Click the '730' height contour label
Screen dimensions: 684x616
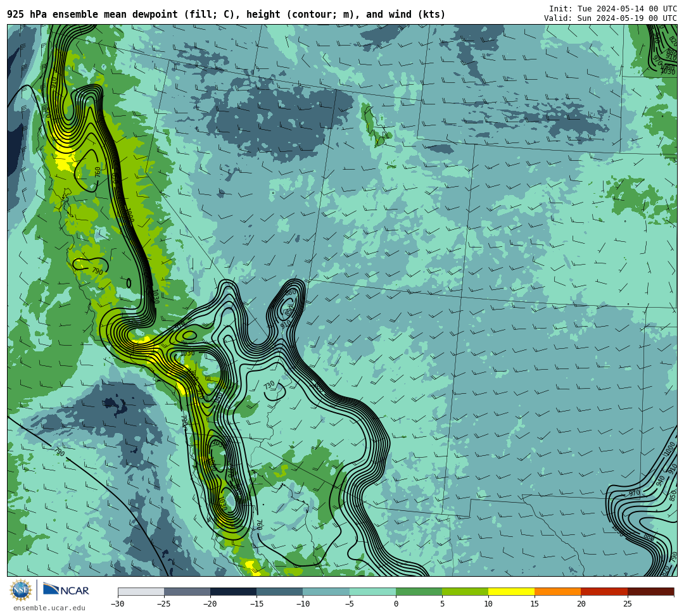269,386
